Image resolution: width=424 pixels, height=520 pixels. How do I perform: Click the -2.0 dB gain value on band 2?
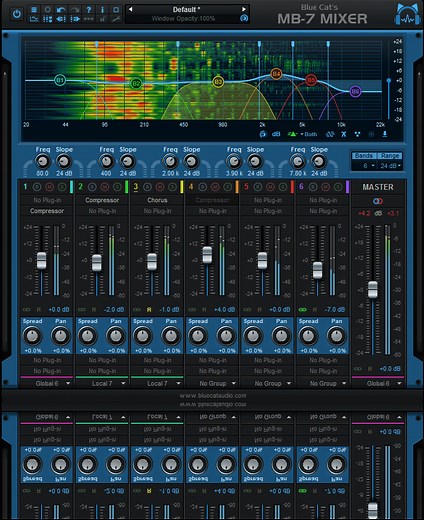[114, 310]
